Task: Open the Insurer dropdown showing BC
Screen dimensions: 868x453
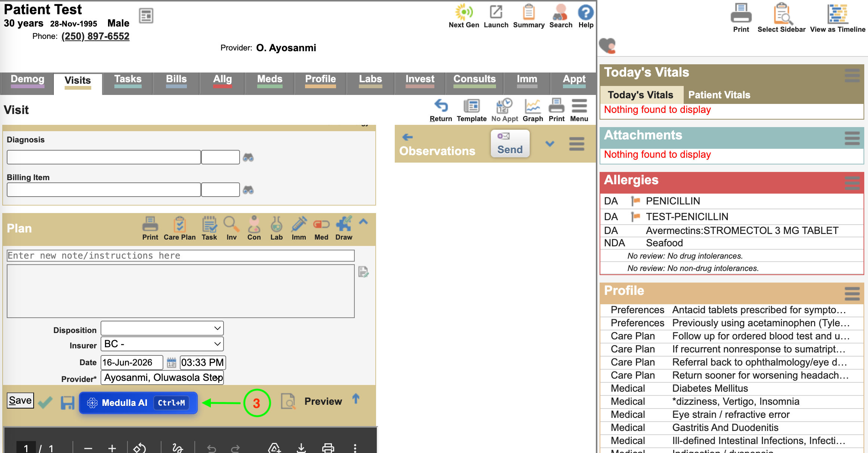Action: (x=162, y=344)
